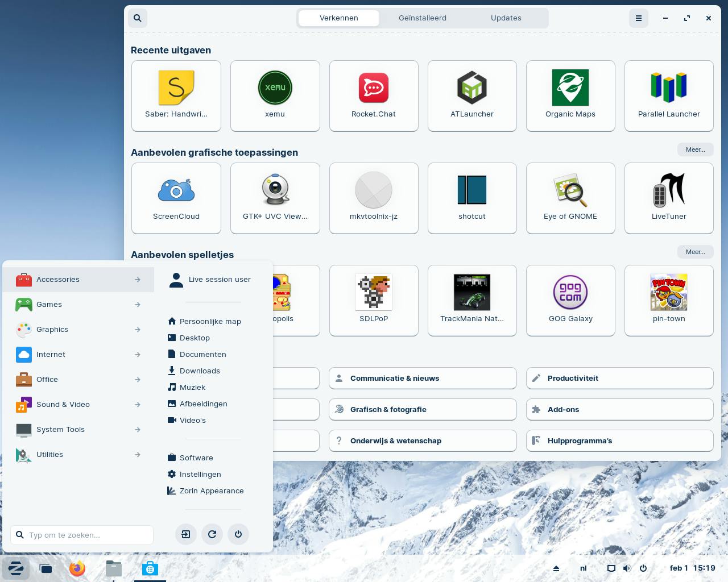Viewport: 728px width, 582px height.
Task: Click the show desktop taskbar icon
Action: click(x=45, y=568)
